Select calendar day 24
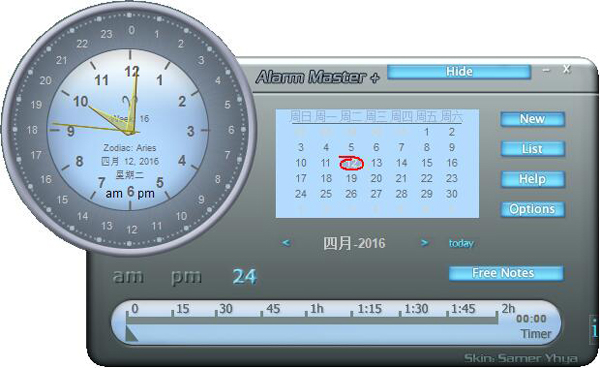 [301, 194]
